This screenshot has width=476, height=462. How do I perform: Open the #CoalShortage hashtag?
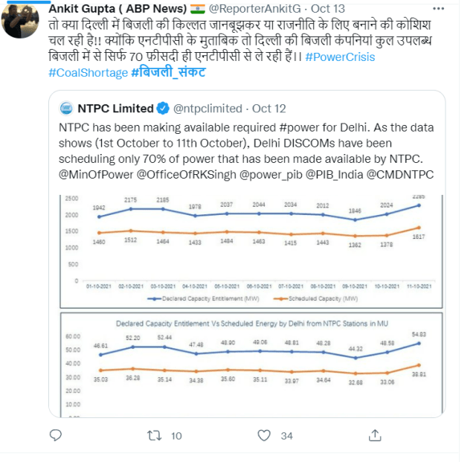point(87,73)
